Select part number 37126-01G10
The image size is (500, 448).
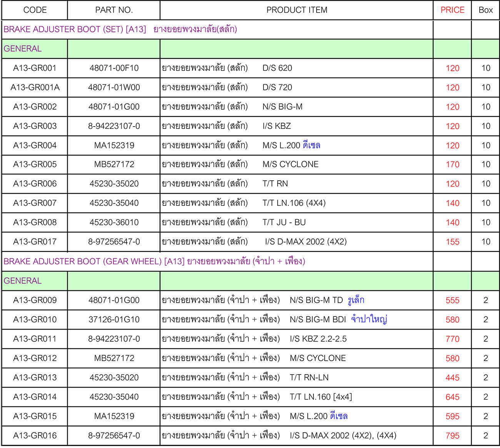point(114,319)
